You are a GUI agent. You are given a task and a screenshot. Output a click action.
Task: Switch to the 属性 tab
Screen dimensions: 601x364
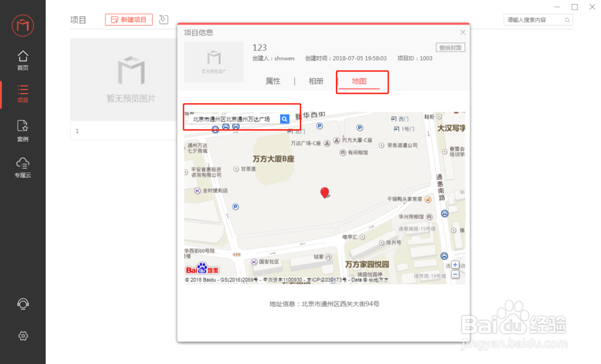click(x=273, y=81)
